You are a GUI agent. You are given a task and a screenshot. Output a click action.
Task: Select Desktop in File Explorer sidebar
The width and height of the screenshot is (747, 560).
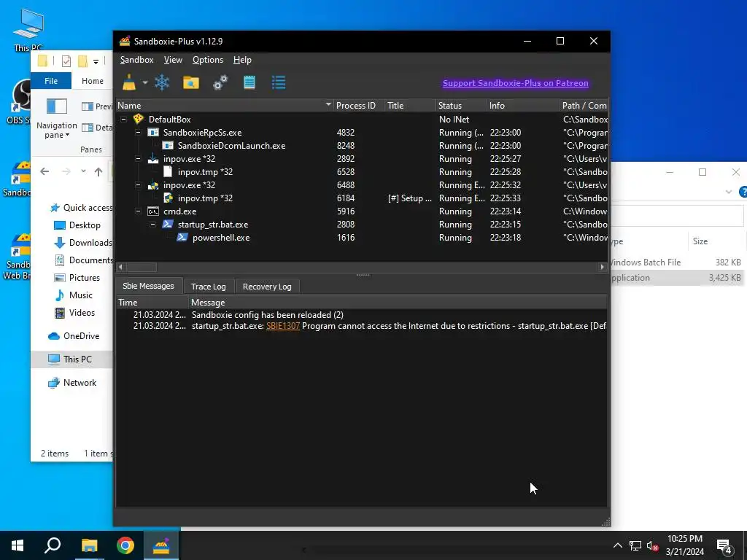click(77, 225)
